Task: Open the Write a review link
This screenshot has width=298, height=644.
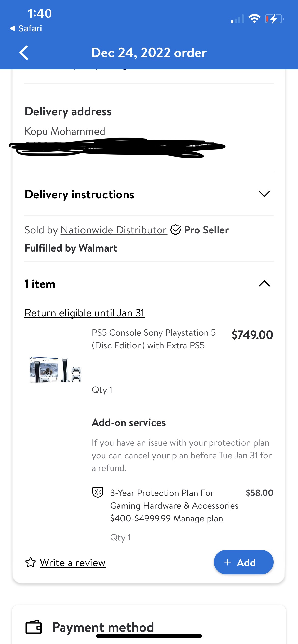Action: coord(73,563)
